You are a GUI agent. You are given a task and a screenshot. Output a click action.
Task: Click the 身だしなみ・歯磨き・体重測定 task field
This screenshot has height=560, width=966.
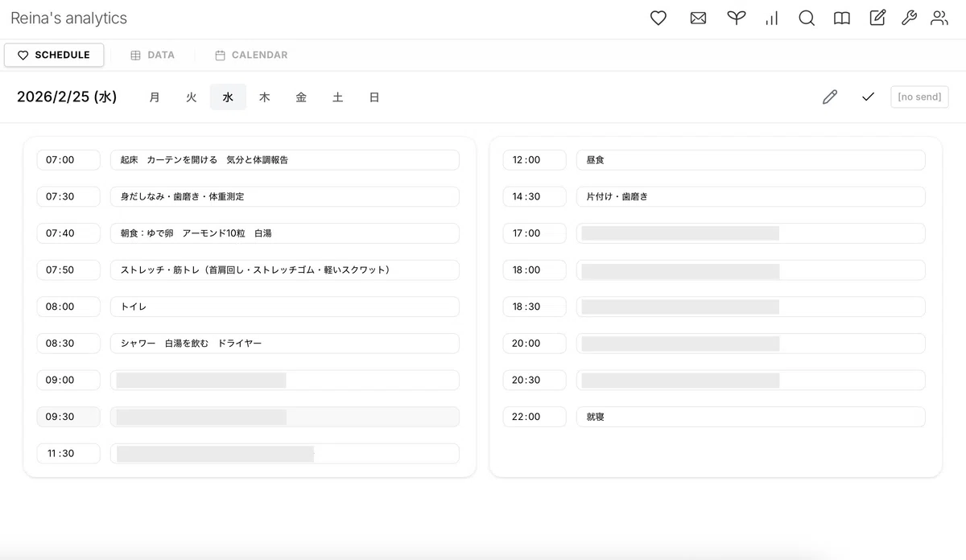(285, 196)
